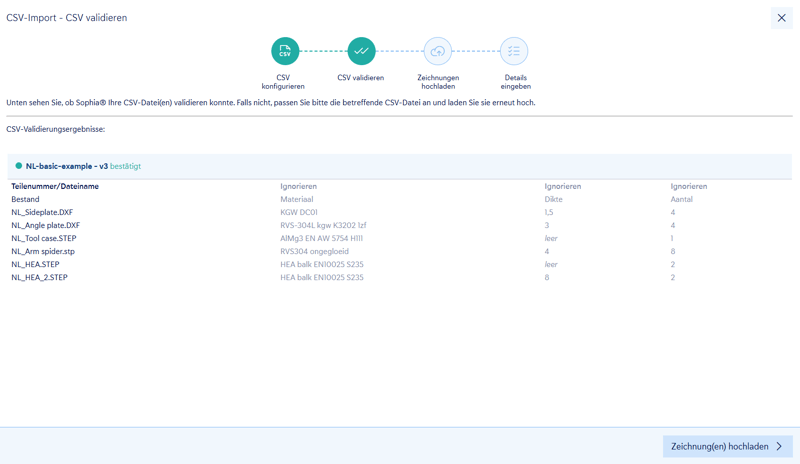Choose the NL_Arm spider.stp row
800x464 pixels.
(x=400, y=251)
